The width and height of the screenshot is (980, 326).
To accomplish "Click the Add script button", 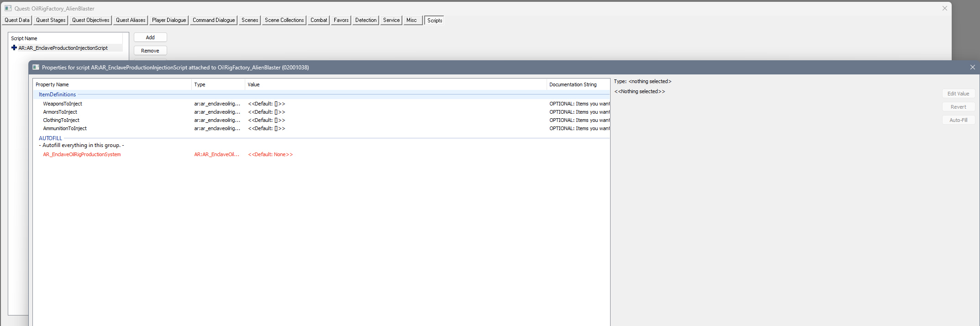I will click(x=150, y=37).
